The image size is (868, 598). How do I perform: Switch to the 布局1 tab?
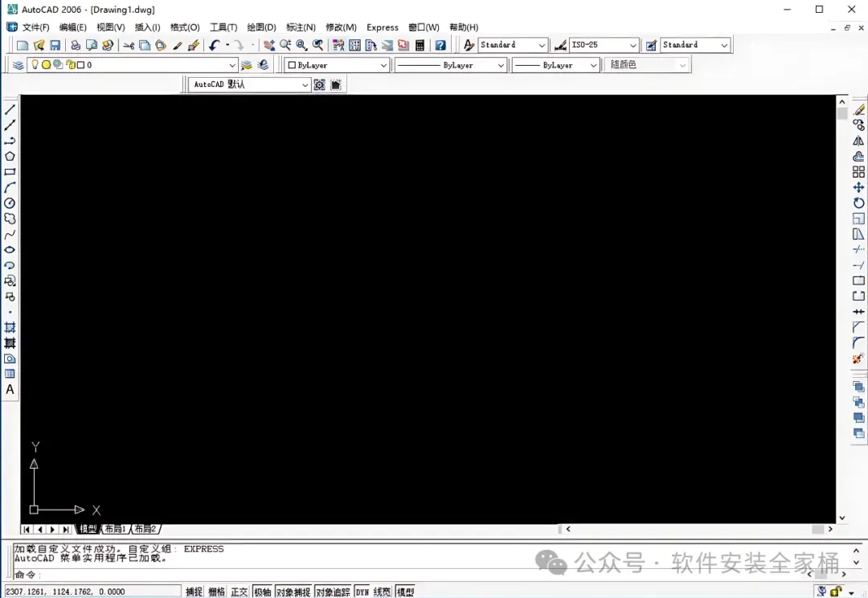115,530
